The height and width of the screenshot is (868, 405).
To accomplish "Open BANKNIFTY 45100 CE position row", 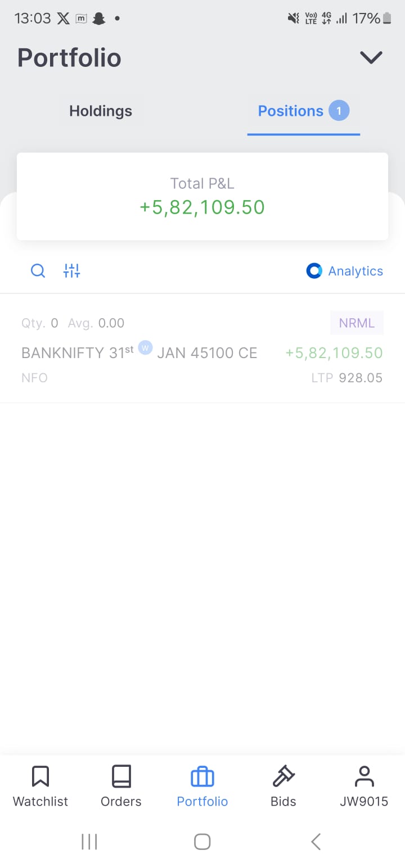I will point(202,349).
